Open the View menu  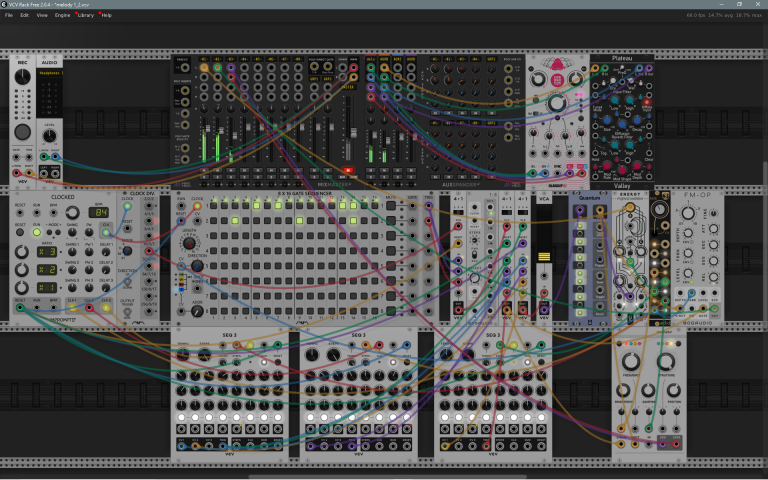pyautogui.click(x=42, y=15)
